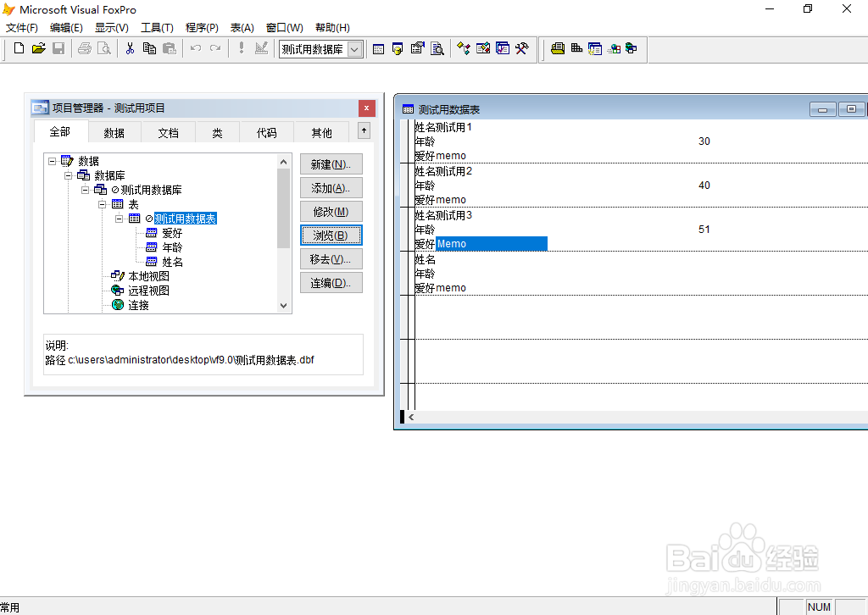Click the Save disk icon
The image size is (868, 615).
[58, 48]
